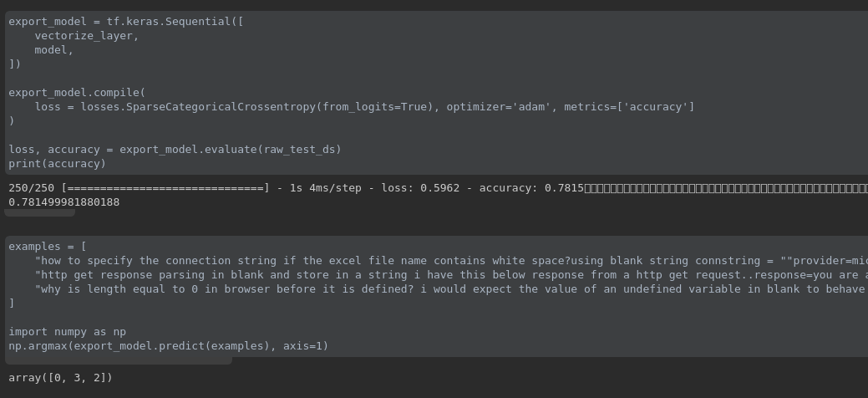Click the export_model.evaluate(raw_test_ds) line
The height and width of the screenshot is (398, 868).
tap(175, 150)
